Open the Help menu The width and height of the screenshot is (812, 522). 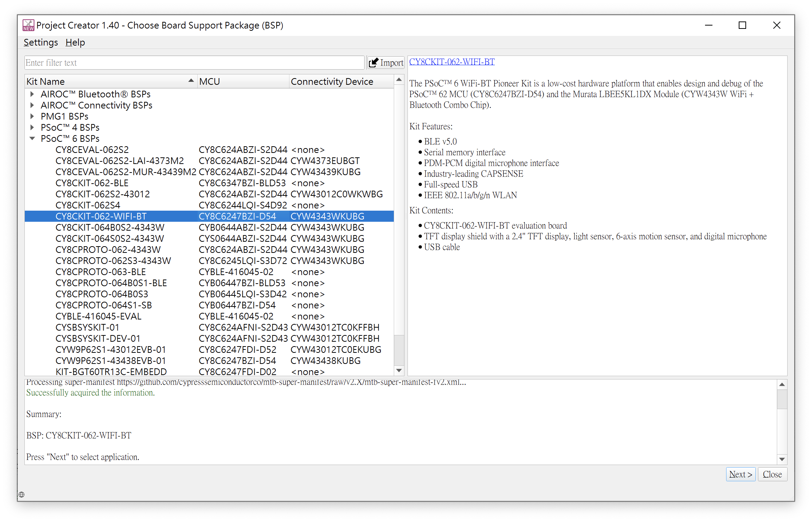pos(75,43)
